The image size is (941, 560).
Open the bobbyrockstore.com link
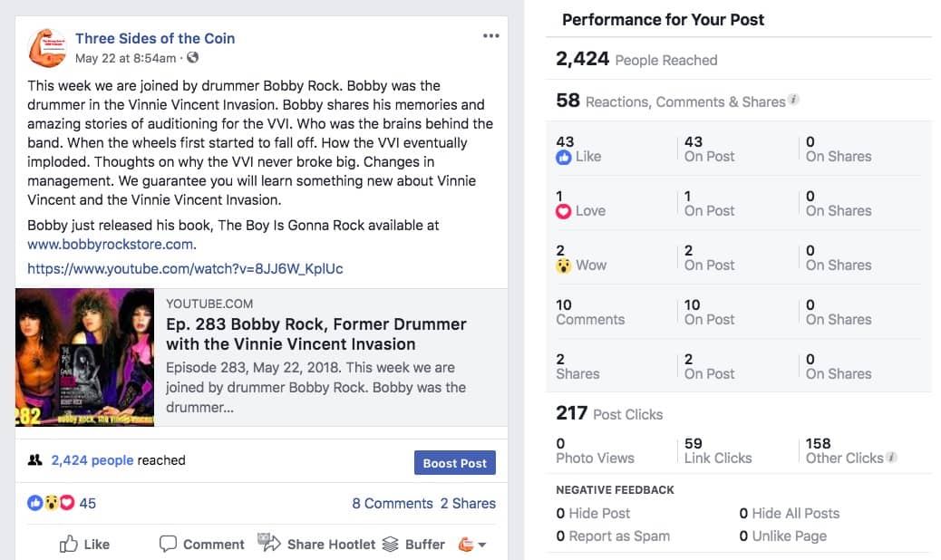tap(111, 245)
